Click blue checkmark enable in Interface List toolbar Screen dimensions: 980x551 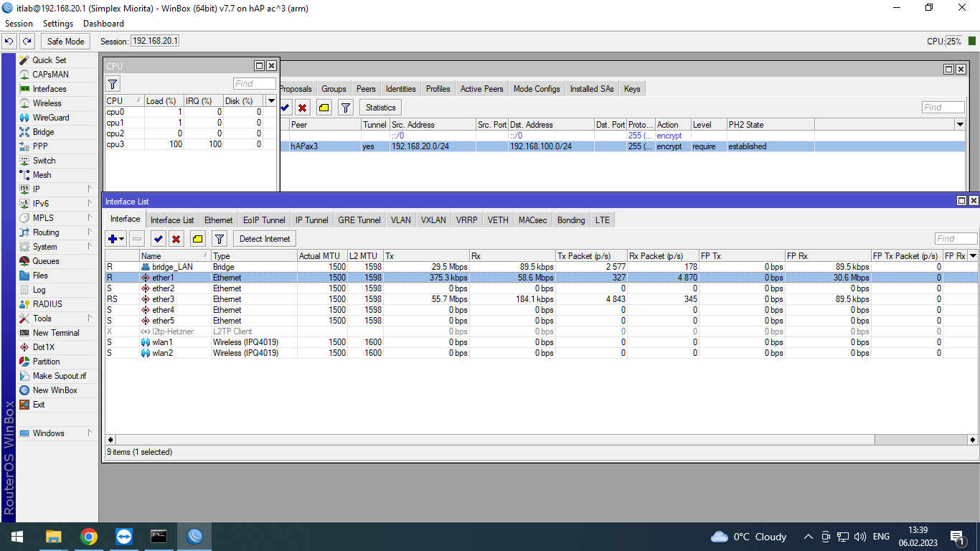tap(159, 239)
